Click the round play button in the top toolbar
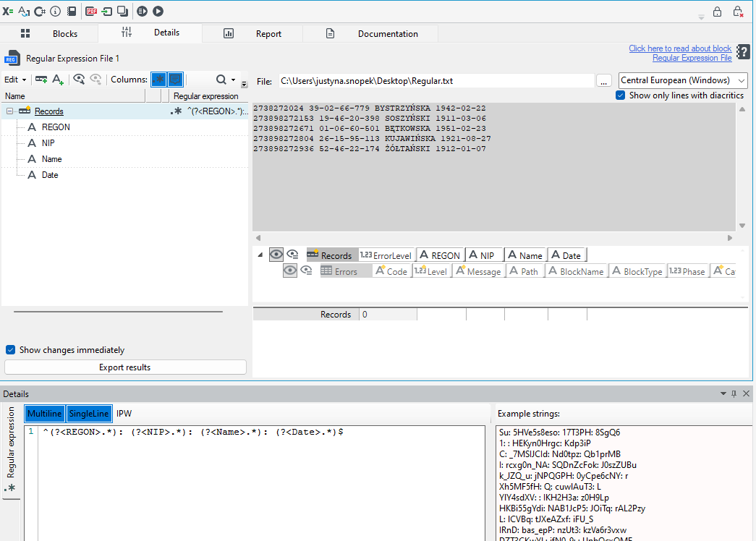Viewport: 756px width, 541px height. tap(158, 11)
